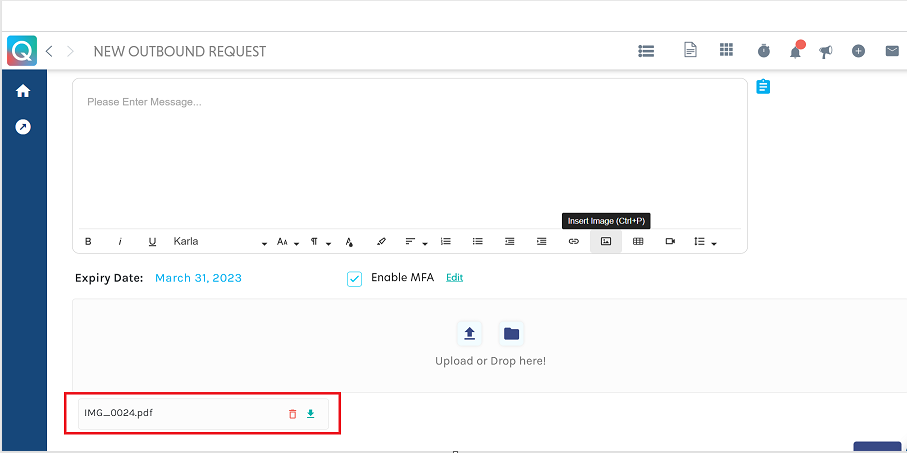The image size is (907, 453).
Task: Open notifications bell
Action: pyautogui.click(x=796, y=51)
